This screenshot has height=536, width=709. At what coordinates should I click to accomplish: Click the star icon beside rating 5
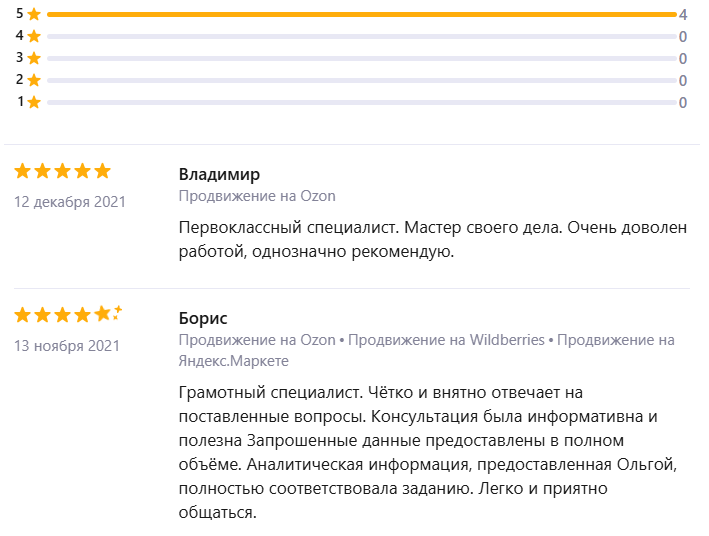[x=34, y=15]
